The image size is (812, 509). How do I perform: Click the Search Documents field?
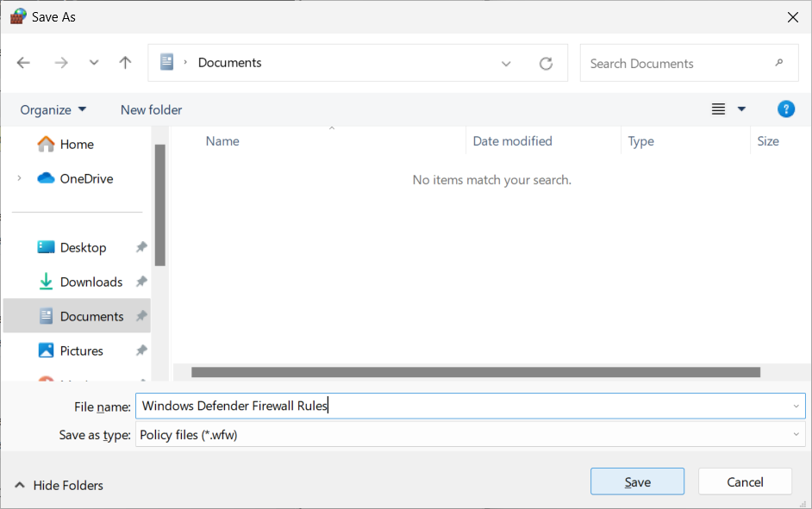(689, 63)
